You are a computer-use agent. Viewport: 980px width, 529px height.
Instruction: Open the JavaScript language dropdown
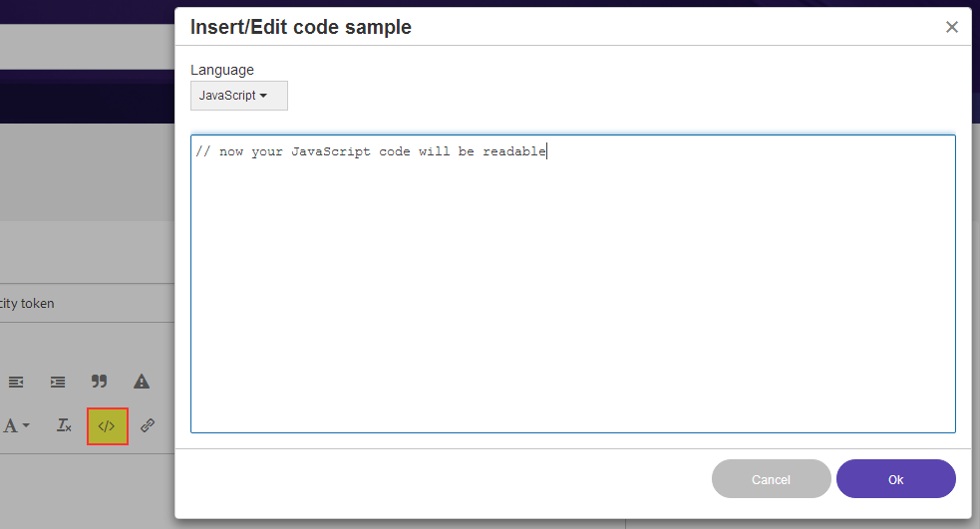click(x=238, y=96)
